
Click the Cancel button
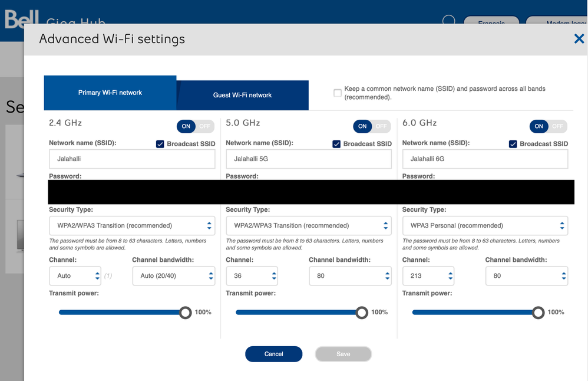click(x=273, y=354)
